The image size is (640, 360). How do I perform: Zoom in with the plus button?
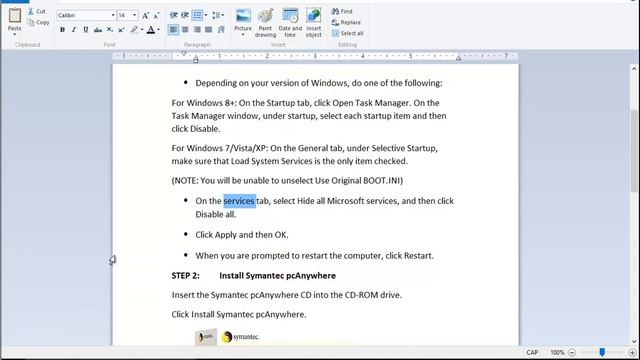[x=632, y=352]
